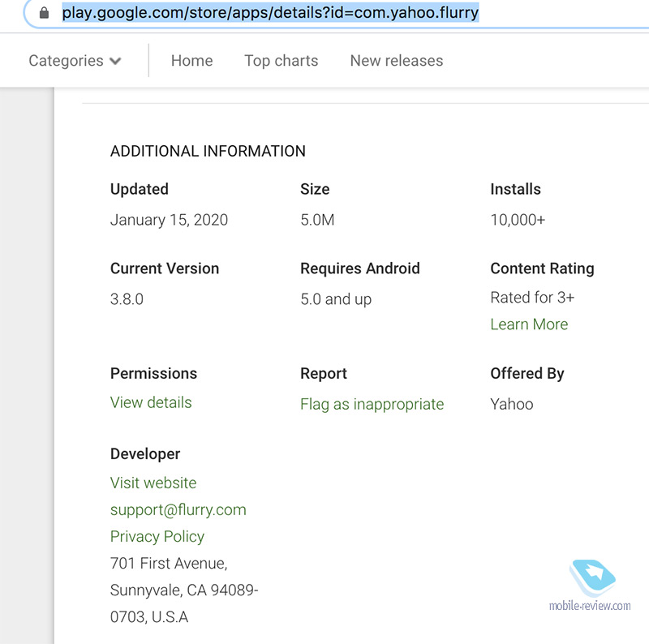Select the Developer label

point(145,454)
